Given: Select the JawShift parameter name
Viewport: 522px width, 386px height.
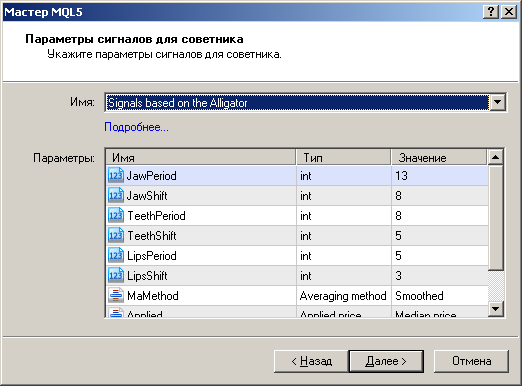Looking at the screenshot, I should [x=147, y=196].
